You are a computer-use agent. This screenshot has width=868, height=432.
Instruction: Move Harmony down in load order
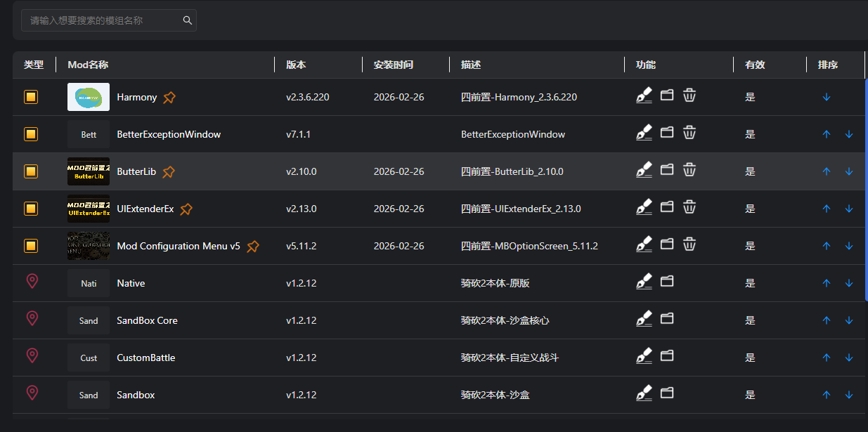click(827, 97)
